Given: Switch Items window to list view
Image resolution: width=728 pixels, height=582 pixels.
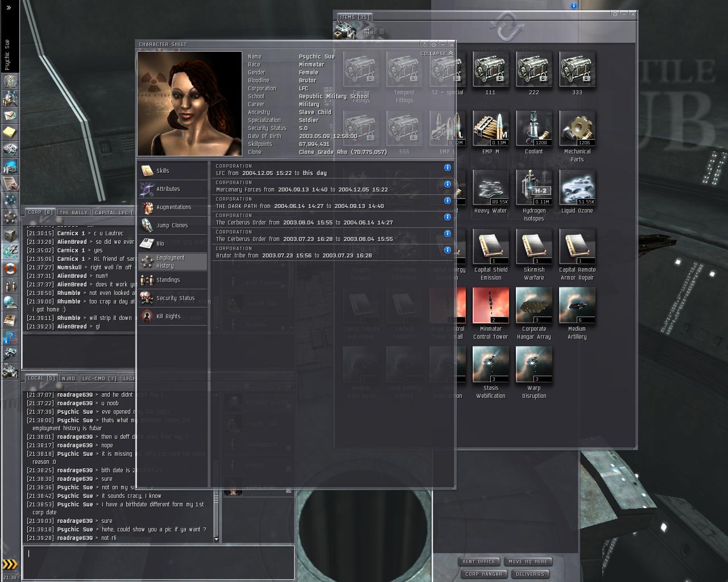Looking at the screenshot, I should point(381,32).
